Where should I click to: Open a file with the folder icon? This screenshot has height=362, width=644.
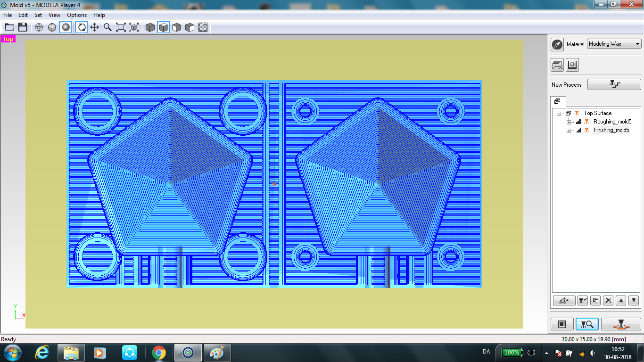[x=9, y=27]
